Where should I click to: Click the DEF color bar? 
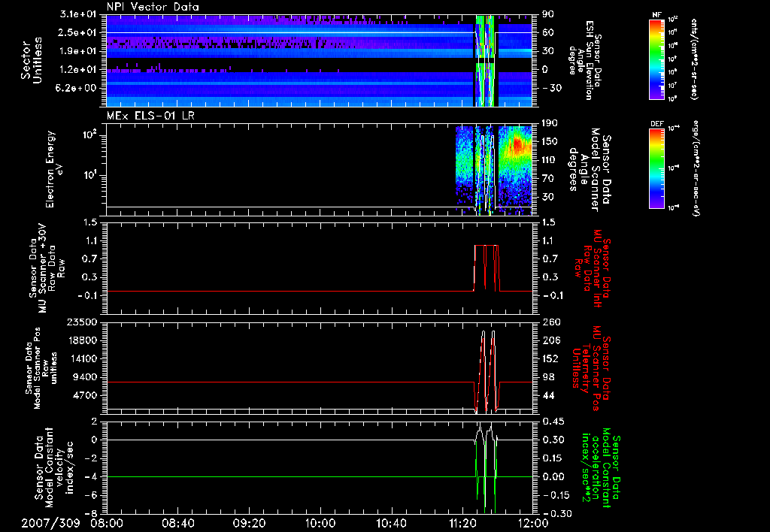[657, 168]
